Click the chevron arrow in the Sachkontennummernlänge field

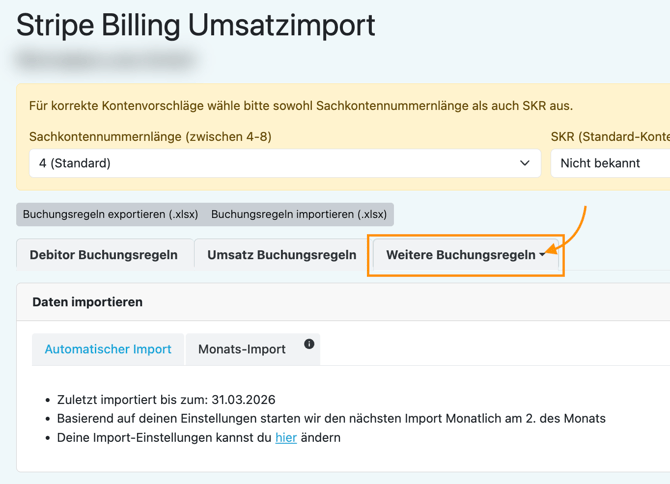tap(524, 163)
